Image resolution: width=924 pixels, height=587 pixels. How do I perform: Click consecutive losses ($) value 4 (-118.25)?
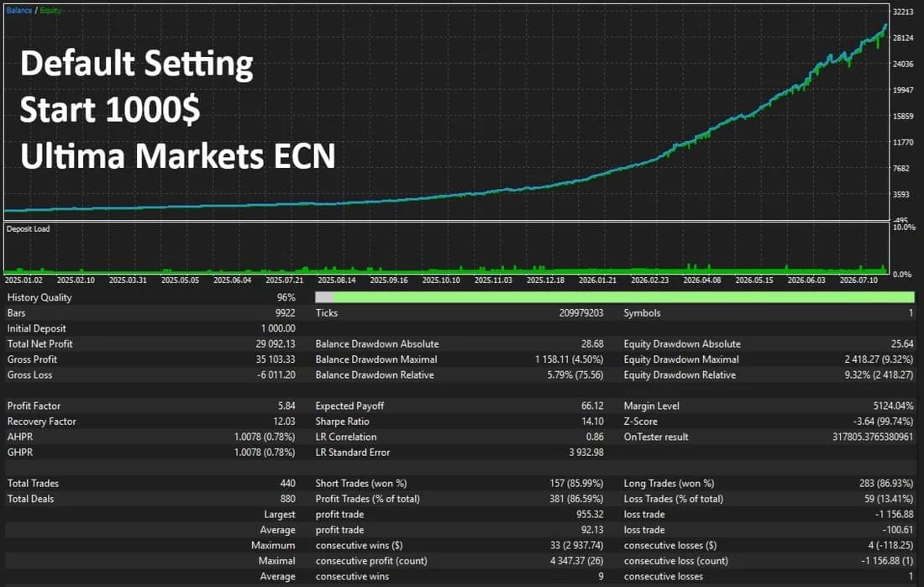[890, 545]
